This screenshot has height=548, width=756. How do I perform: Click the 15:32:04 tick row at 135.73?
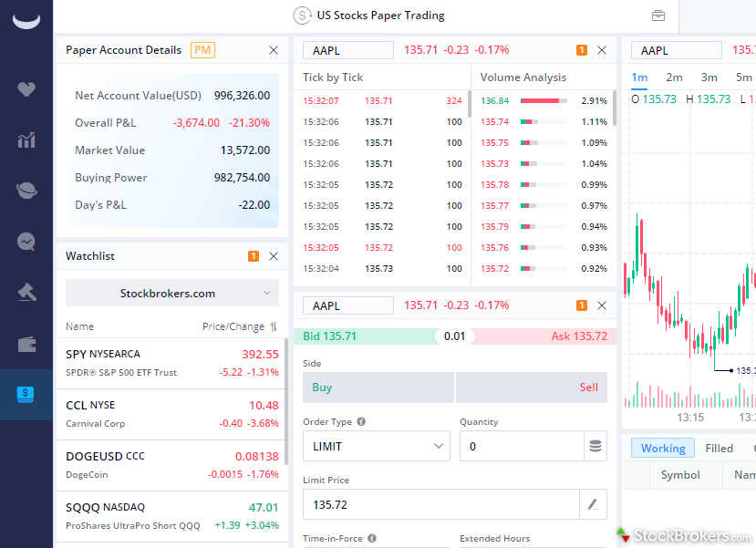click(382, 268)
